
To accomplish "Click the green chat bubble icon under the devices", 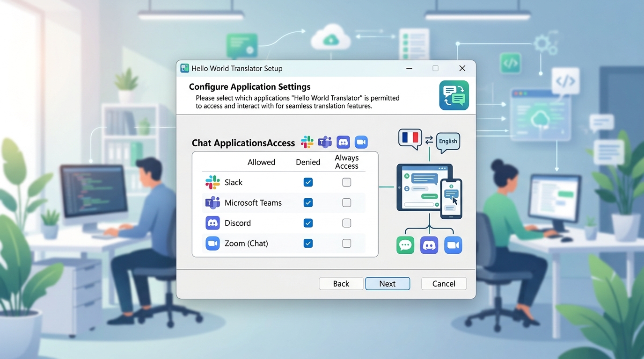I will tap(405, 245).
